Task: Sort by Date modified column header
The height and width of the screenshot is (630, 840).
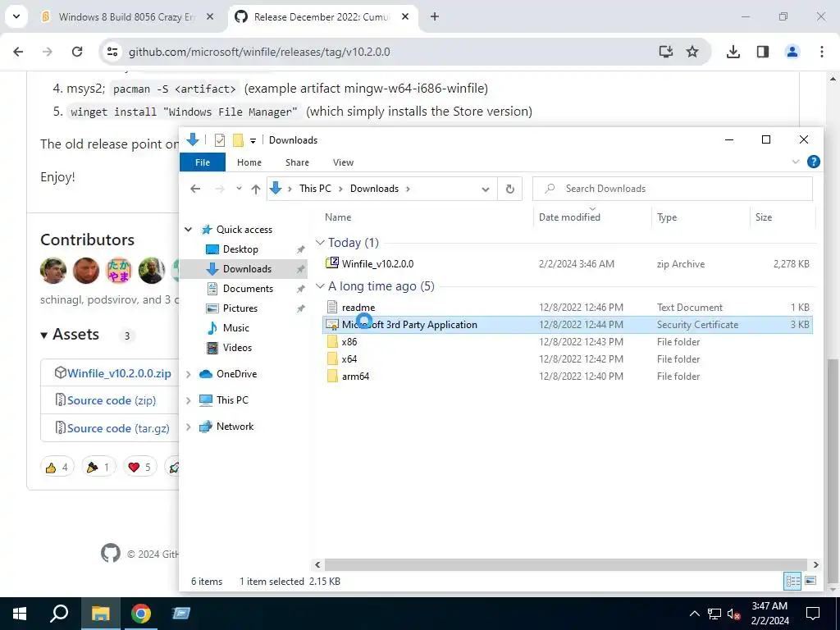Action: pyautogui.click(x=593, y=217)
